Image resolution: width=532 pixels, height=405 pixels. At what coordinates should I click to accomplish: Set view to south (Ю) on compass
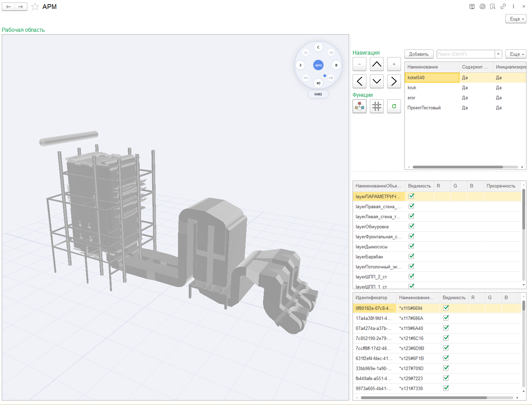point(318,83)
